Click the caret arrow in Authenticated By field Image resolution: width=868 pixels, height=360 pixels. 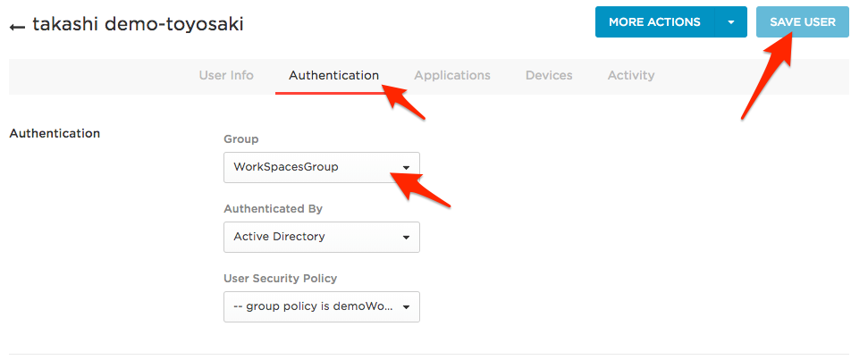tap(406, 238)
